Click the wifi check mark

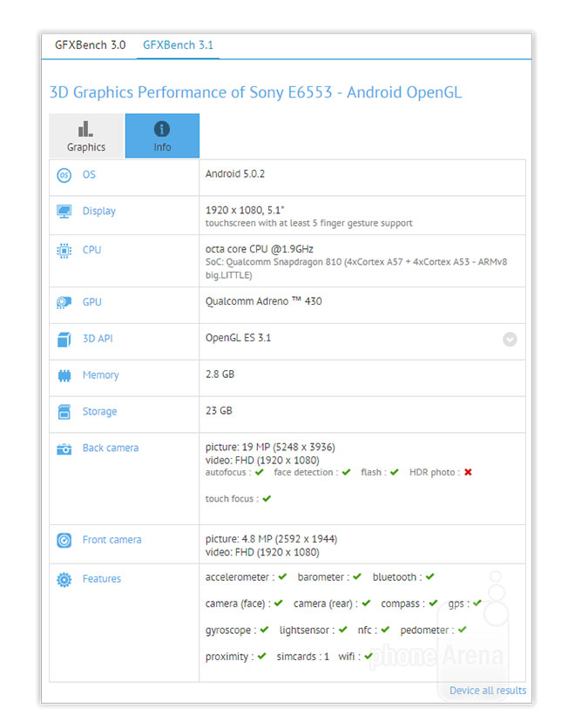369,656
